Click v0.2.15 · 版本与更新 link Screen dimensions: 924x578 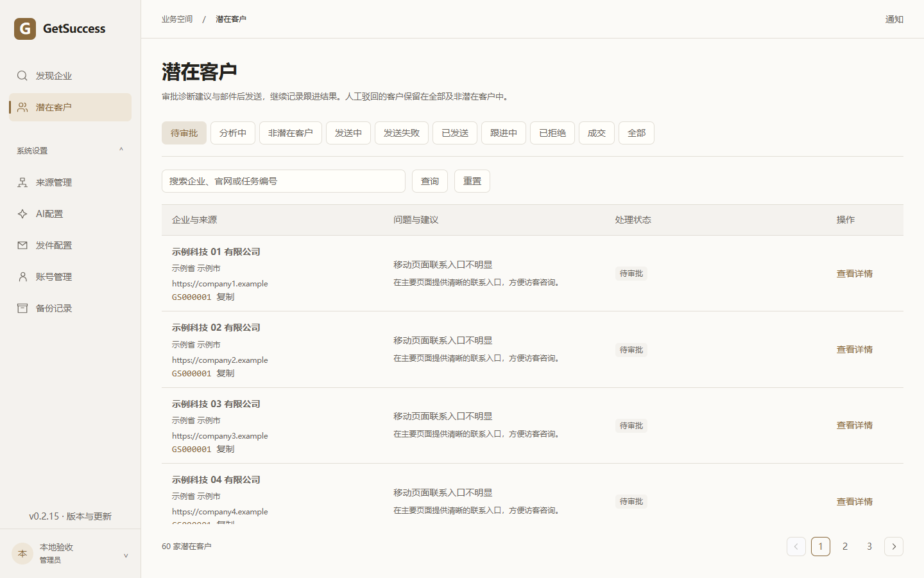coord(71,516)
